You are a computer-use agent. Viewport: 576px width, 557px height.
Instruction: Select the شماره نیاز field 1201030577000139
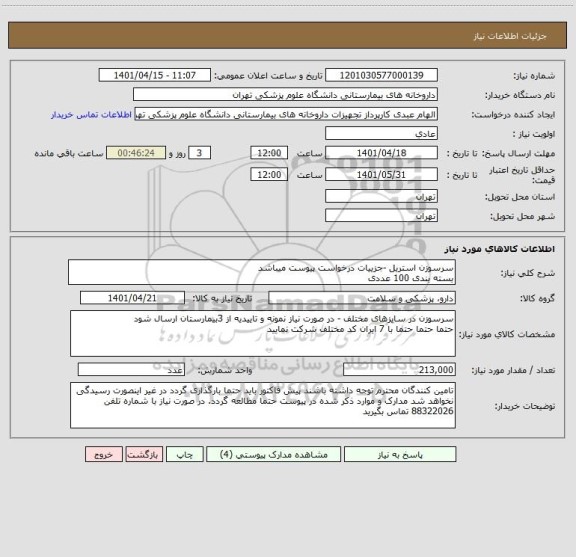click(x=381, y=75)
